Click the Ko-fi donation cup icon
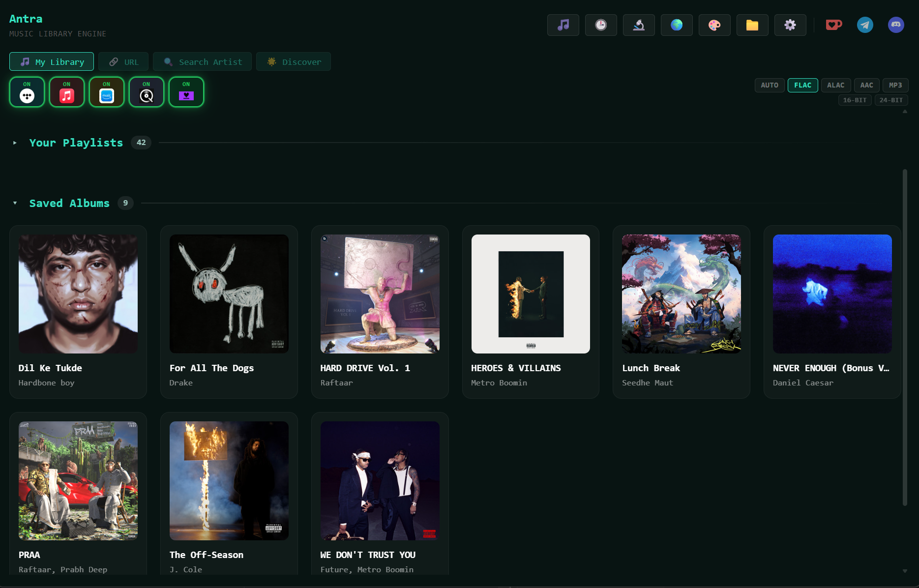This screenshot has width=919, height=588. pyautogui.click(x=833, y=25)
